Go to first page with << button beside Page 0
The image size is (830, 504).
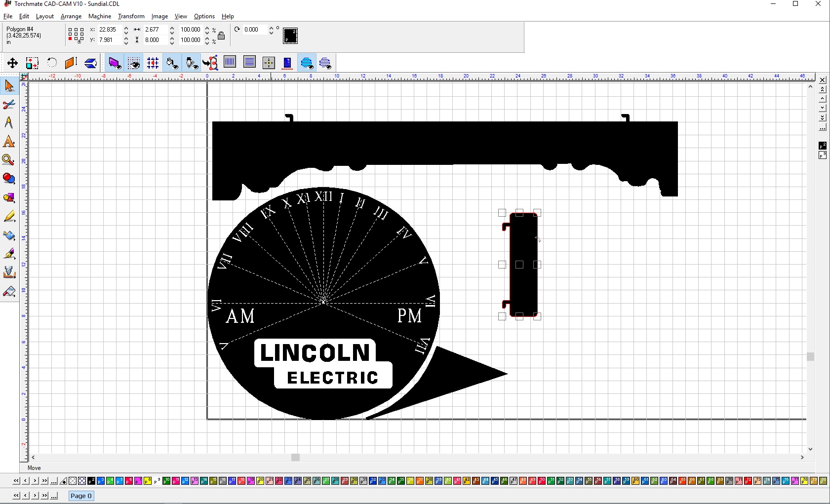coord(16,496)
